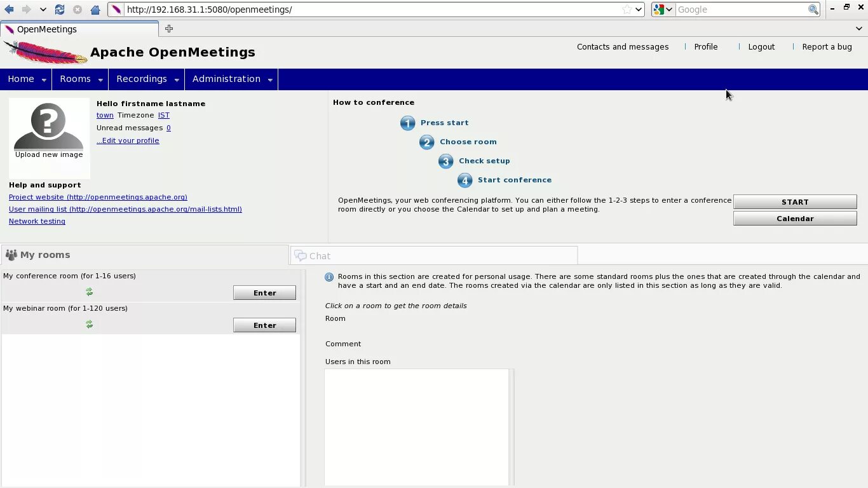This screenshot has height=488, width=868.
Task: Open the history dropdown arrow beside forward button
Action: (43, 10)
